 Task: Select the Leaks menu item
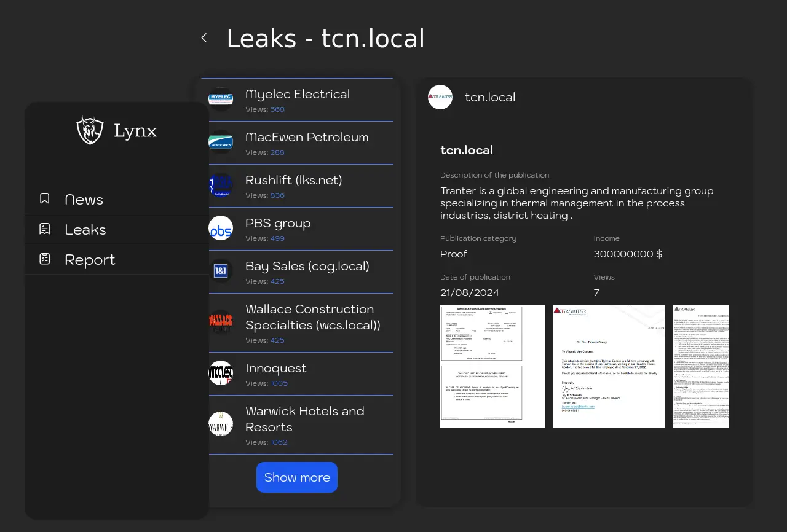pyautogui.click(x=85, y=230)
